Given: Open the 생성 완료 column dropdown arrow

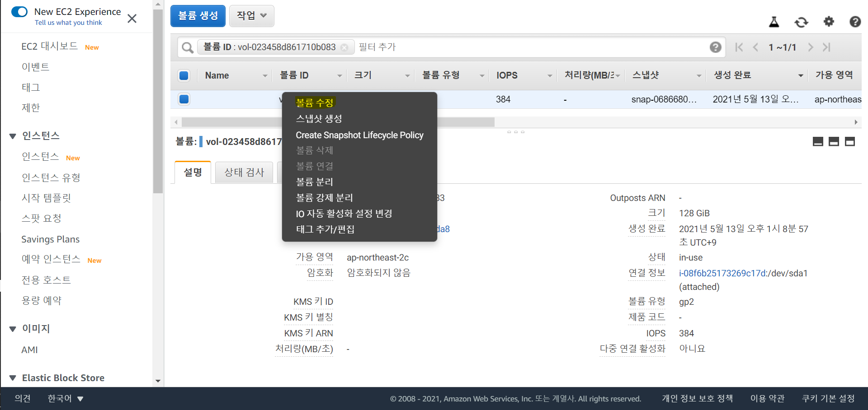Looking at the screenshot, I should pyautogui.click(x=801, y=76).
